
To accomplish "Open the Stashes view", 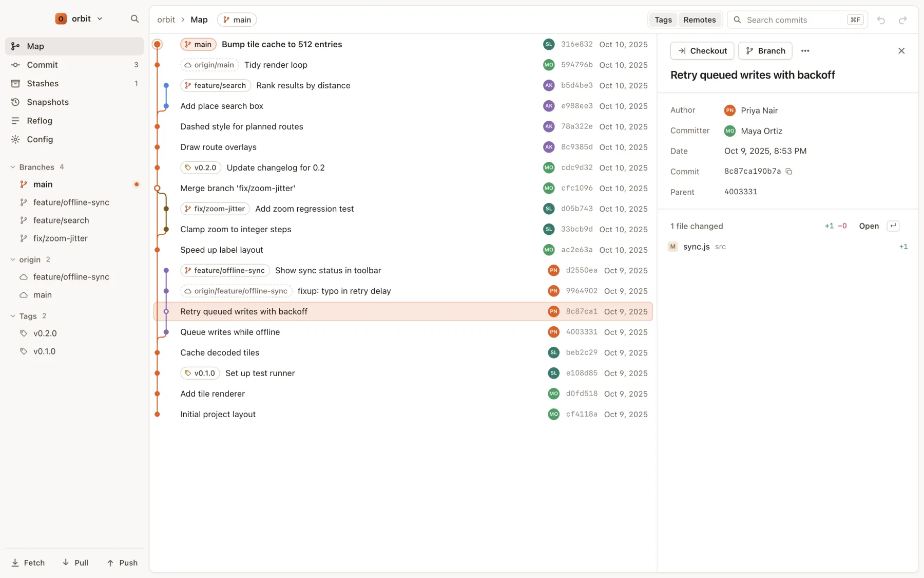I will [x=74, y=83].
